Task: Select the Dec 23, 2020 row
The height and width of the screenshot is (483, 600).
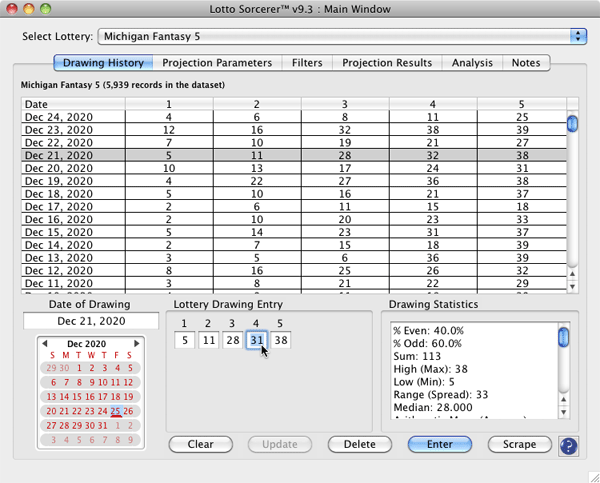Action: pyautogui.click(x=294, y=130)
